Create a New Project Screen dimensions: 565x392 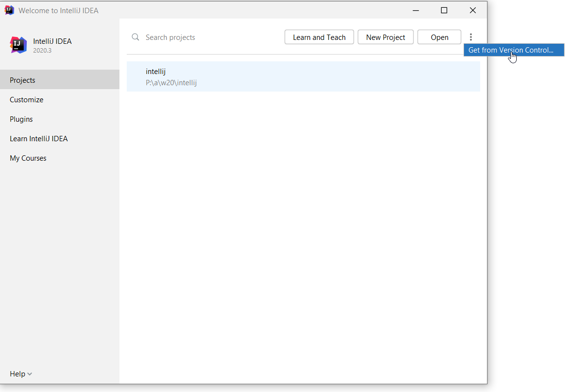[386, 37]
